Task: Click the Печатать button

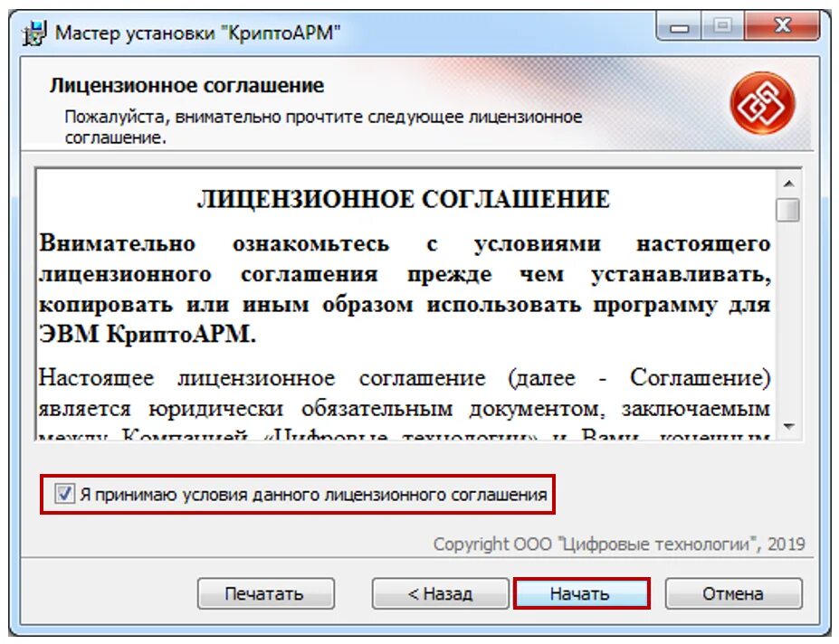Action: coord(266,593)
